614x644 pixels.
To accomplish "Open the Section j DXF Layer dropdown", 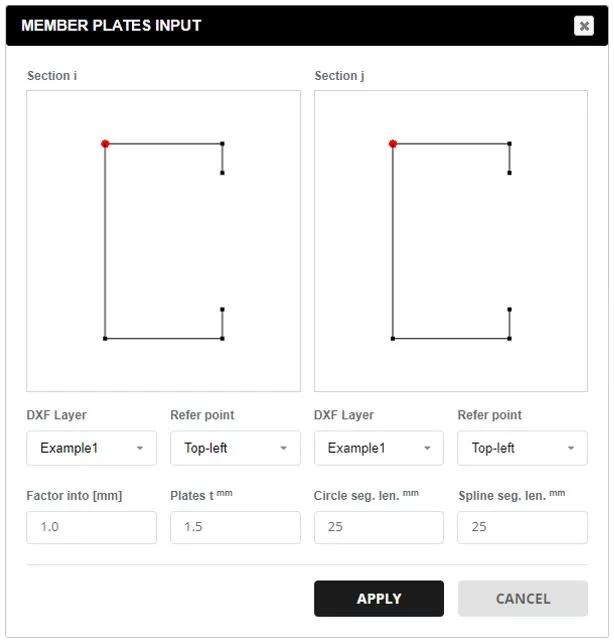I will (x=378, y=448).
